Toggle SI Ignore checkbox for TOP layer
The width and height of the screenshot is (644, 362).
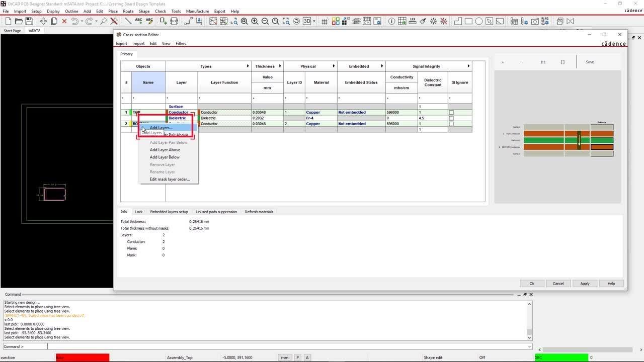pos(451,112)
